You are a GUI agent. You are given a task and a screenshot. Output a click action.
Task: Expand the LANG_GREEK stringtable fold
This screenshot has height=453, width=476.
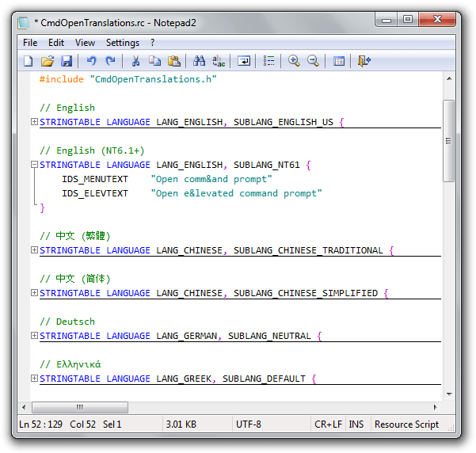[34, 379]
